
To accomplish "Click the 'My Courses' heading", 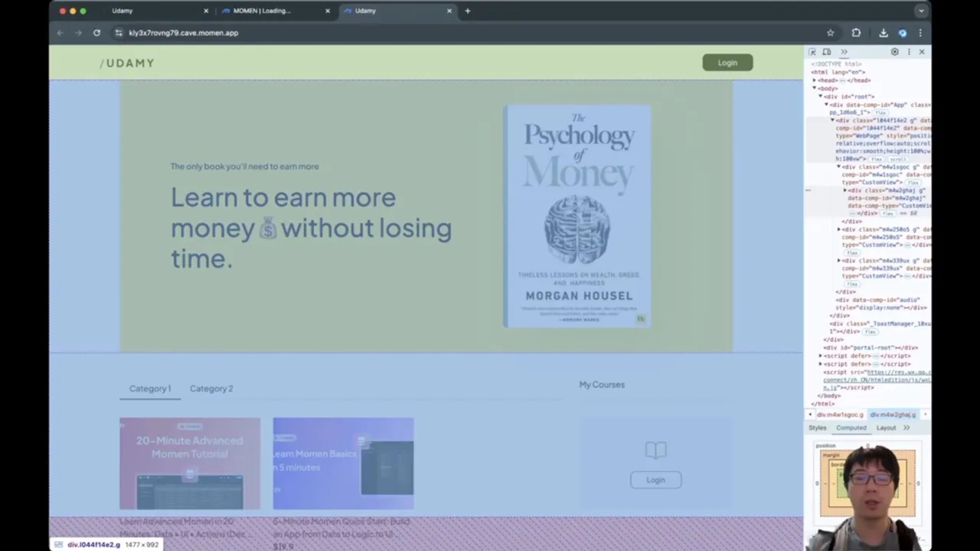I will (x=602, y=385).
